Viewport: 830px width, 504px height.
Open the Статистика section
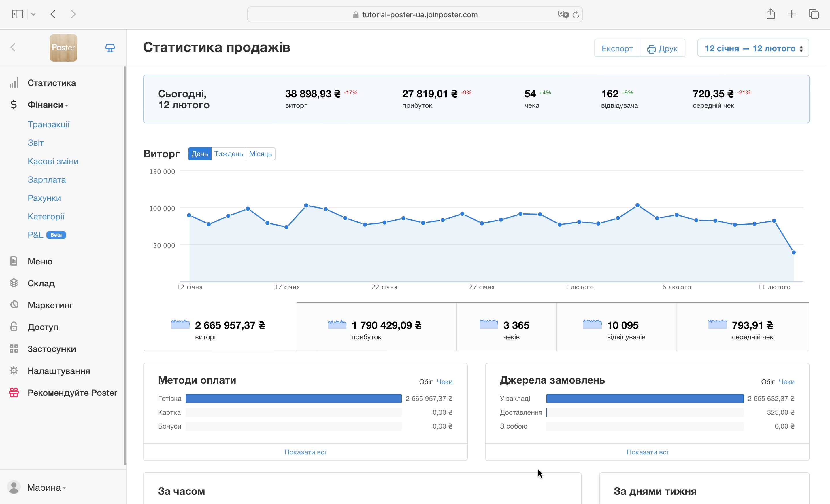52,83
